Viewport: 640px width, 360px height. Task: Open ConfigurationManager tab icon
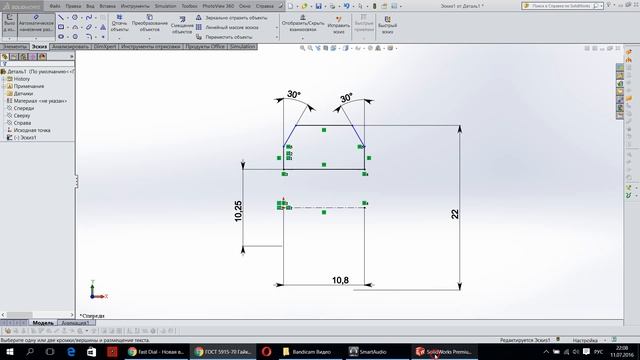24,57
